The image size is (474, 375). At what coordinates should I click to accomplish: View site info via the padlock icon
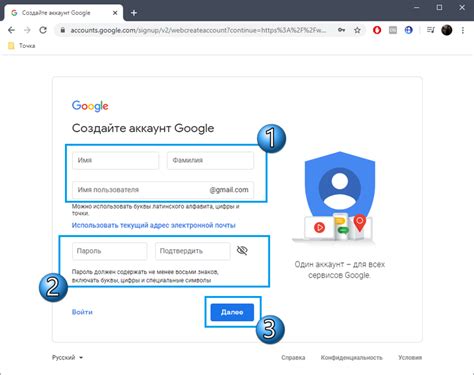[62, 30]
